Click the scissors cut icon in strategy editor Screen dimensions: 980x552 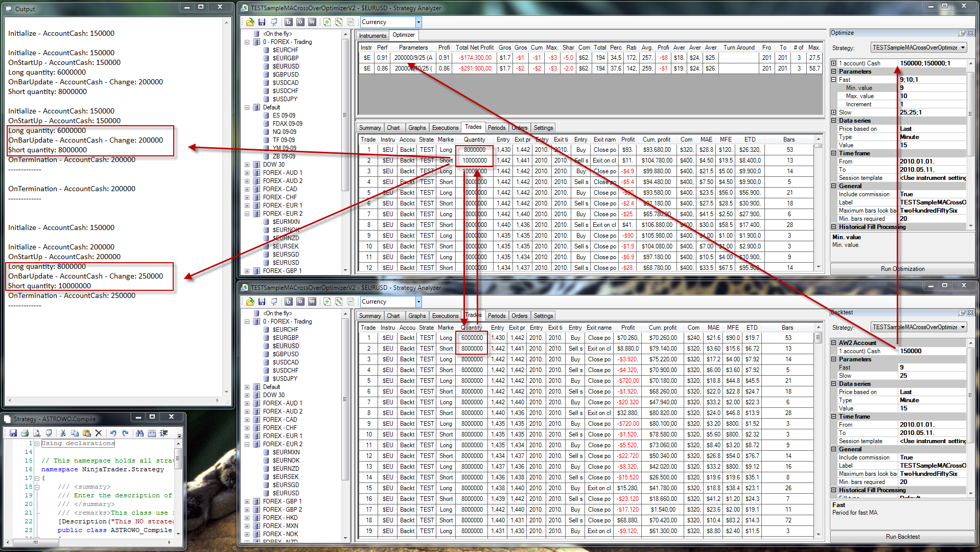[63, 433]
